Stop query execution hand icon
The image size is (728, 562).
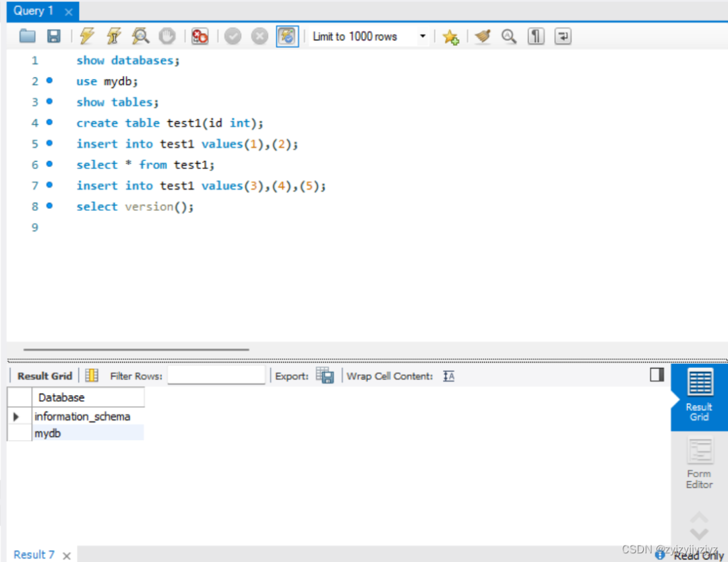167,36
